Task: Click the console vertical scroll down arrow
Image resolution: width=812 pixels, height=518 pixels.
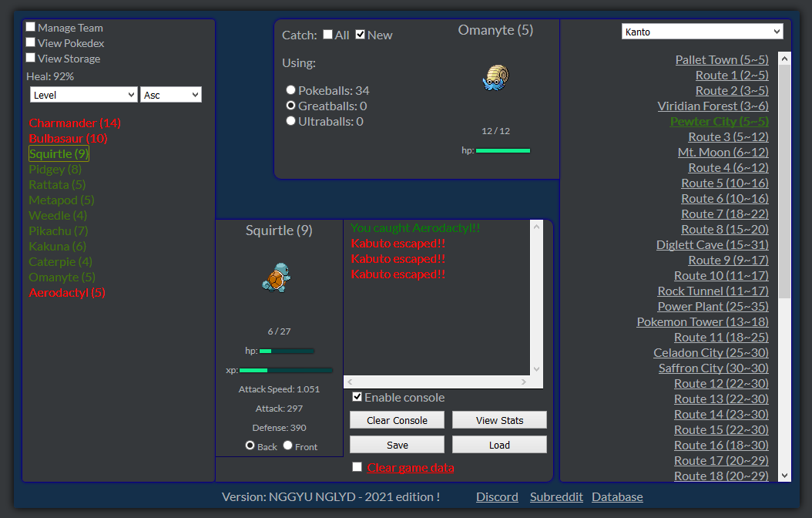Action: [x=536, y=368]
